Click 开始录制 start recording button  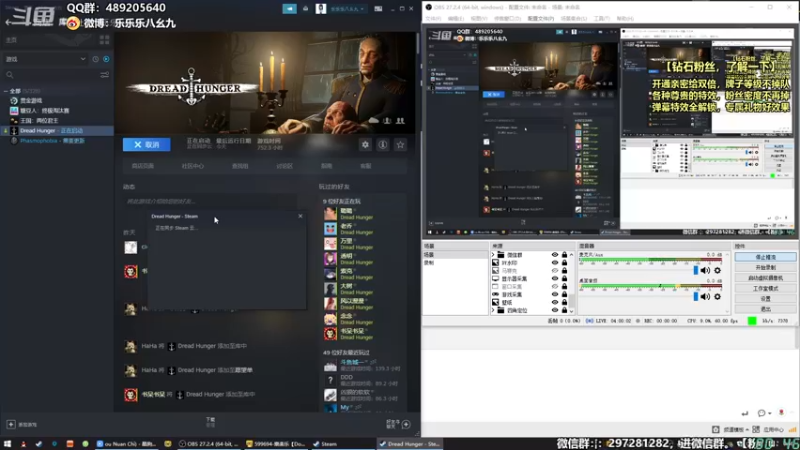765,267
